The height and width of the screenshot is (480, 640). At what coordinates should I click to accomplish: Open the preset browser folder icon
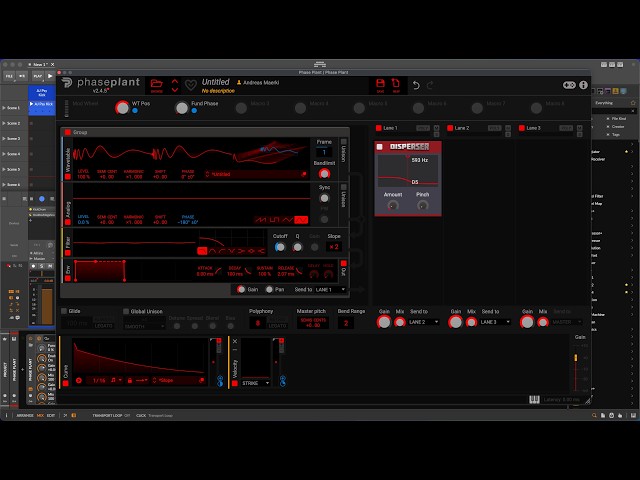[x=156, y=84]
